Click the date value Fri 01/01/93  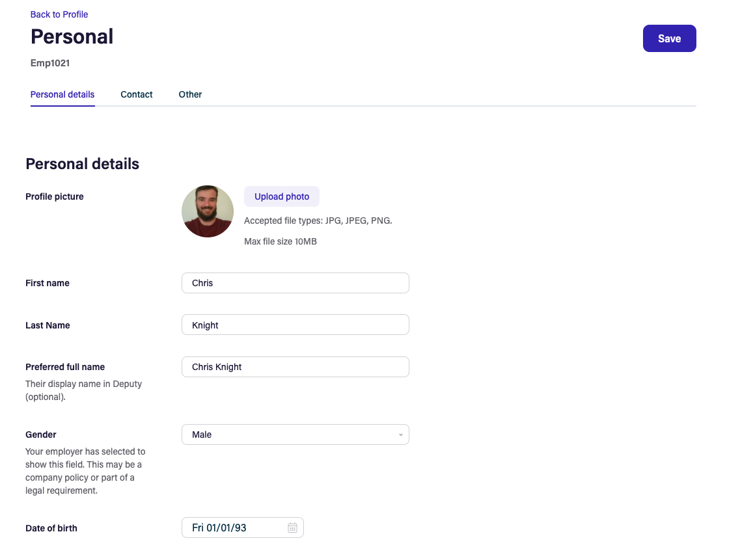tap(219, 527)
